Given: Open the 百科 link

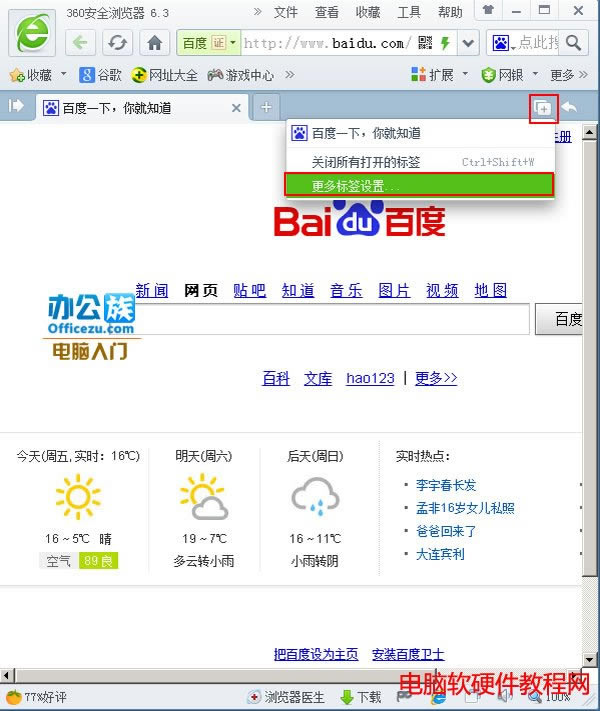Looking at the screenshot, I should 276,378.
